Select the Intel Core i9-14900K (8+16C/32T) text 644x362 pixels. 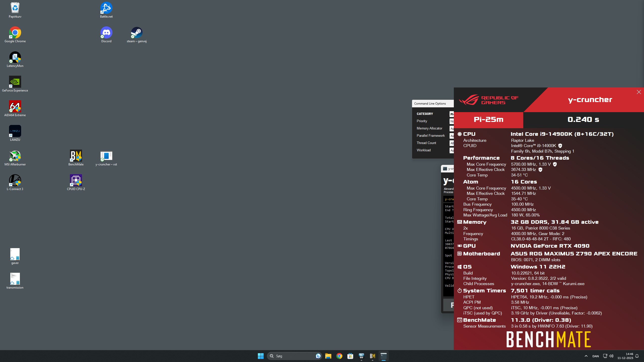point(562,134)
